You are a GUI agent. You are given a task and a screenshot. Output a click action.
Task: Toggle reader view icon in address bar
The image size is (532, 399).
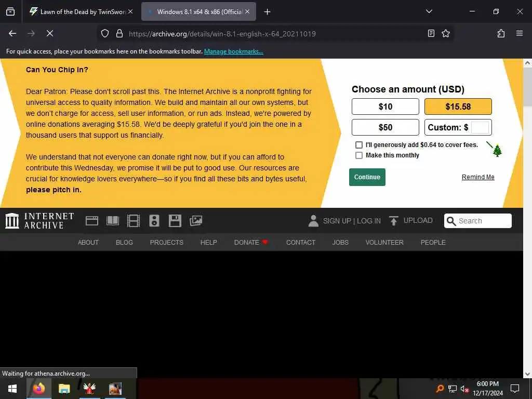click(431, 33)
